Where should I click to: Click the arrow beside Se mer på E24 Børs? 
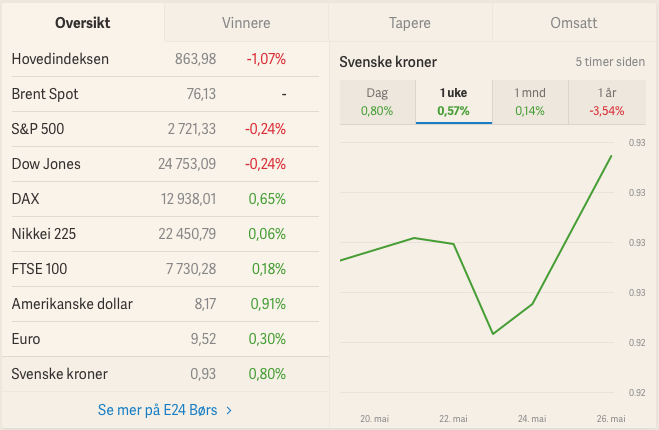pos(229,409)
